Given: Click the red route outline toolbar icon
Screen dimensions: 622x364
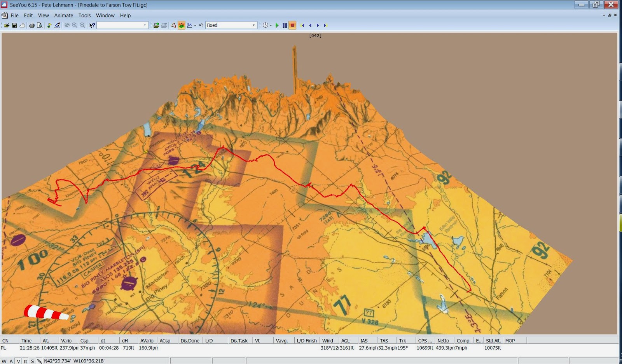Looking at the screenshot, I should click(x=174, y=25).
